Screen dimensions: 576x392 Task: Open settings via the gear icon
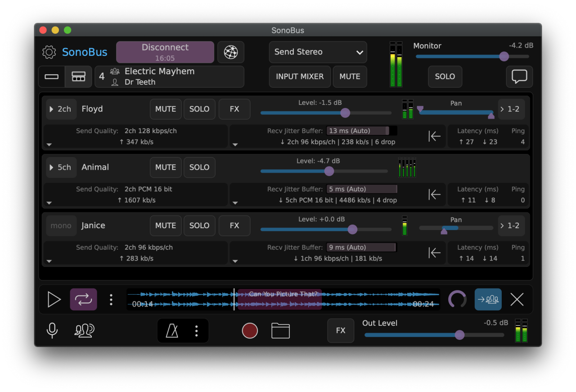tap(49, 52)
